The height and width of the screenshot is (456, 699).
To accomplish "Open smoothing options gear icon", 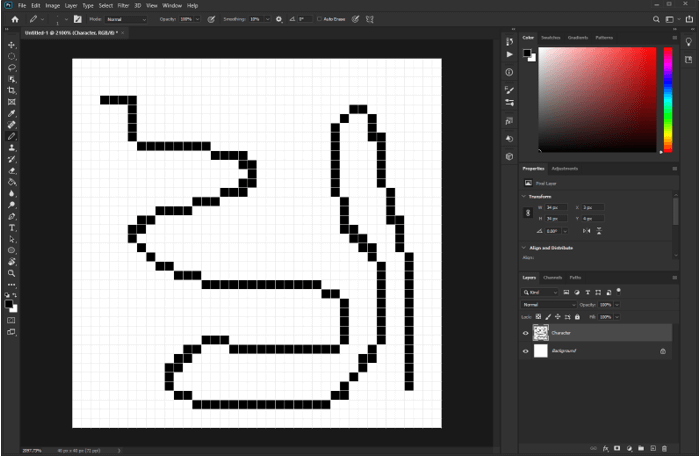I will point(279,19).
